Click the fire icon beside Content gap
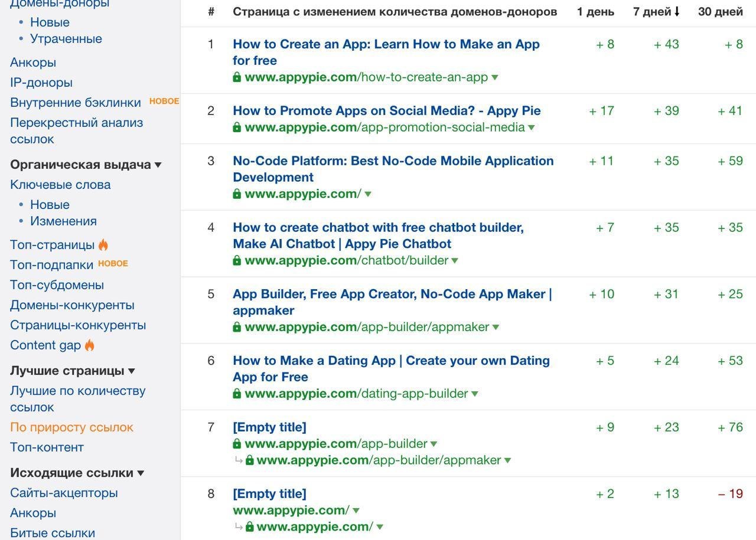Image resolution: width=756 pixels, height=540 pixels. 90,345
